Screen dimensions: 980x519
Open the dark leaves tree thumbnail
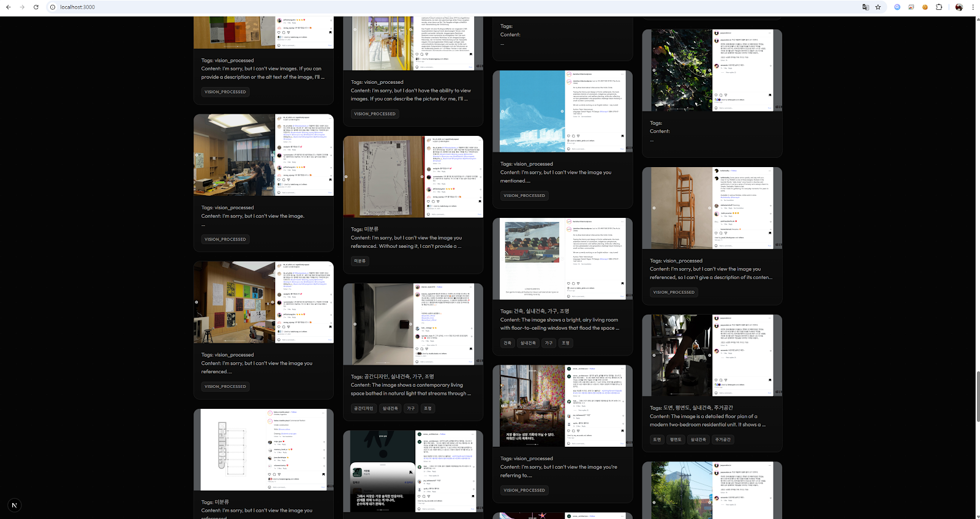point(712,70)
